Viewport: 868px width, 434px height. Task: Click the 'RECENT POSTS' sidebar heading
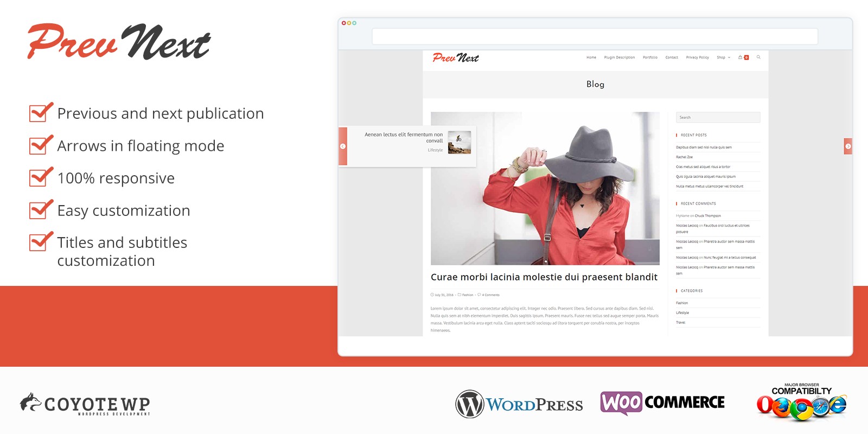coord(694,135)
